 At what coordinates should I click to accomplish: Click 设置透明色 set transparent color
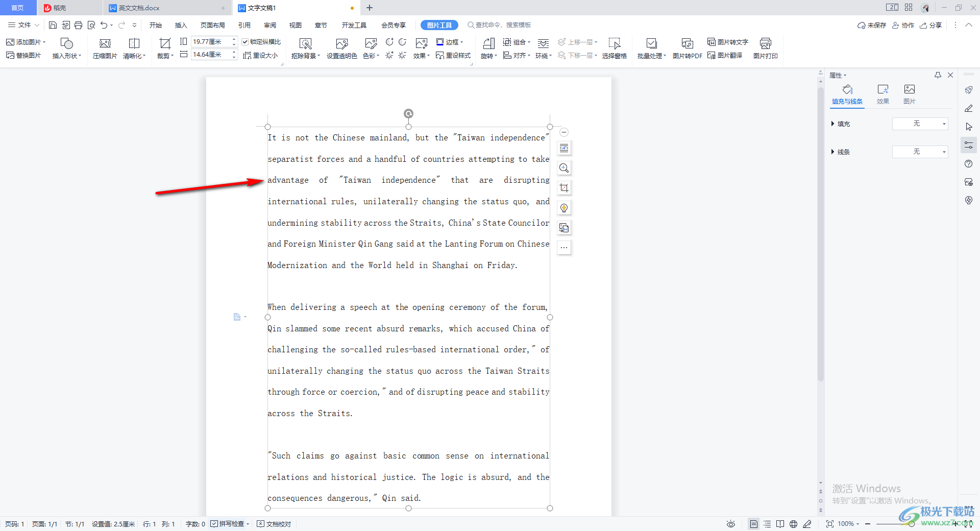(x=341, y=49)
